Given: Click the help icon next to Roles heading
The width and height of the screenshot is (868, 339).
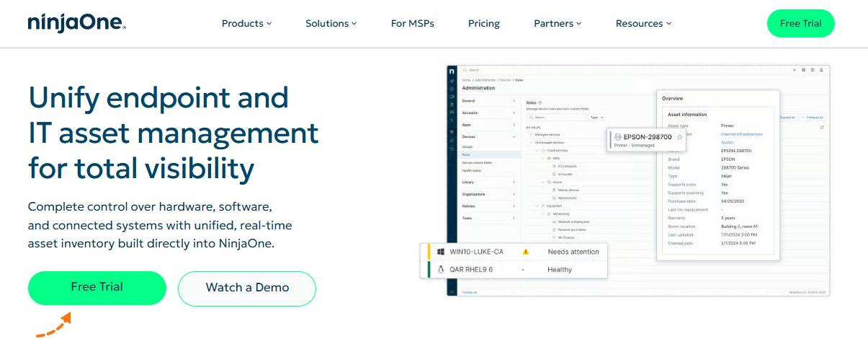Looking at the screenshot, I should click(x=540, y=103).
